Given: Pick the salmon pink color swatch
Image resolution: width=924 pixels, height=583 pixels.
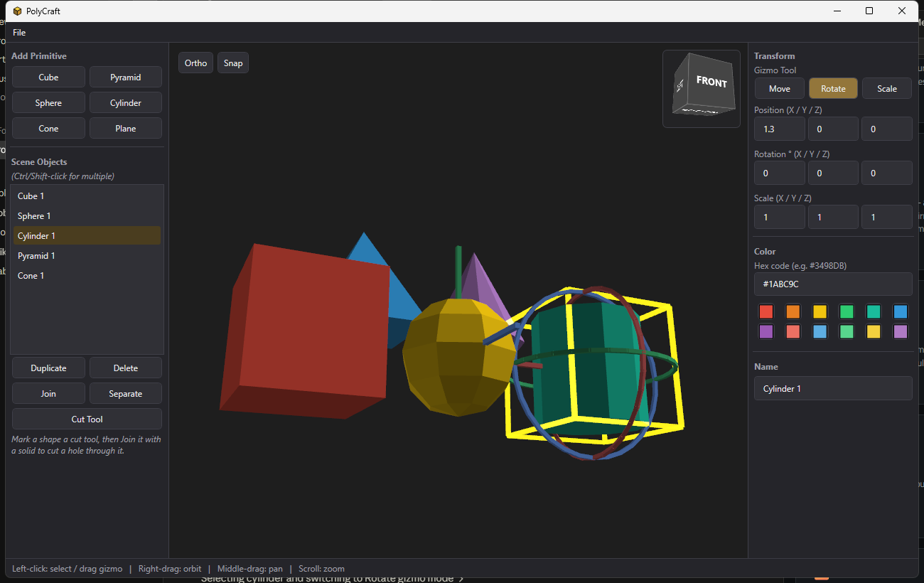Looking at the screenshot, I should click(x=793, y=331).
